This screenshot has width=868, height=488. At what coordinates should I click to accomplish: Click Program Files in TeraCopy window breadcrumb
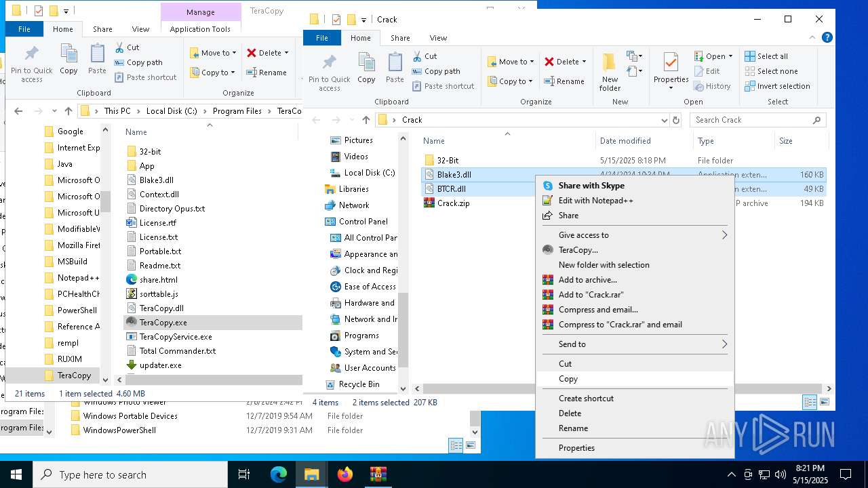click(x=237, y=111)
